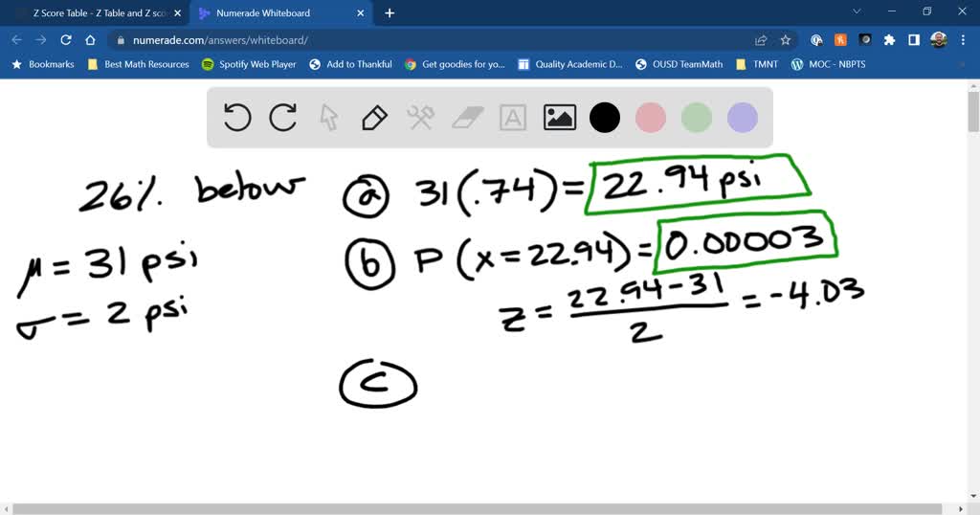Pick the green pen color

[x=697, y=118]
